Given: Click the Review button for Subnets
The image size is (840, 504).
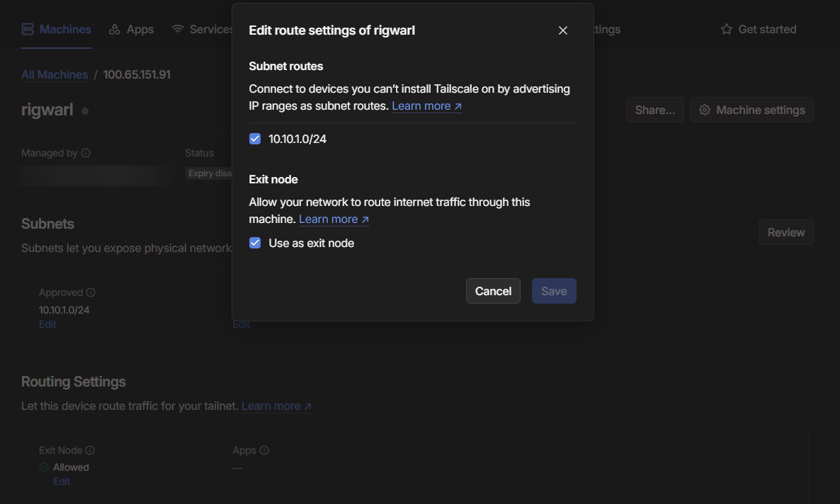Looking at the screenshot, I should pyautogui.click(x=785, y=232).
